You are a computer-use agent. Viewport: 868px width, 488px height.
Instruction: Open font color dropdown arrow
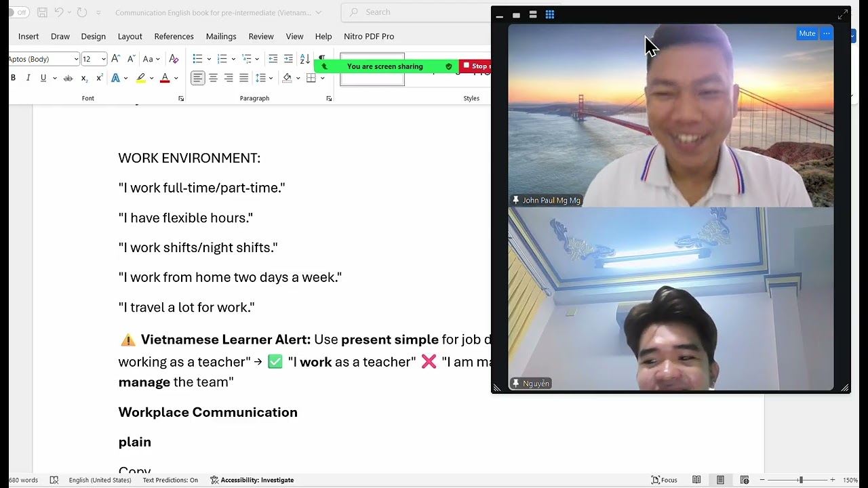click(176, 79)
